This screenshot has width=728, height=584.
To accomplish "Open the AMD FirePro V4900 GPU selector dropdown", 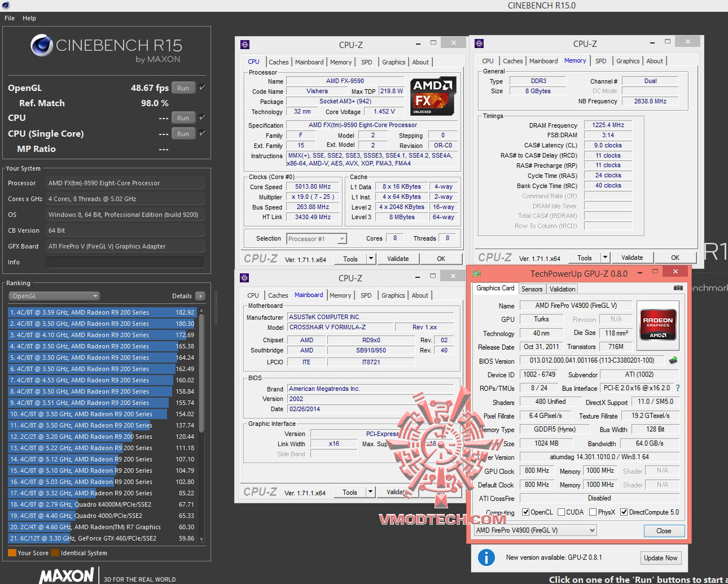I will tap(535, 530).
